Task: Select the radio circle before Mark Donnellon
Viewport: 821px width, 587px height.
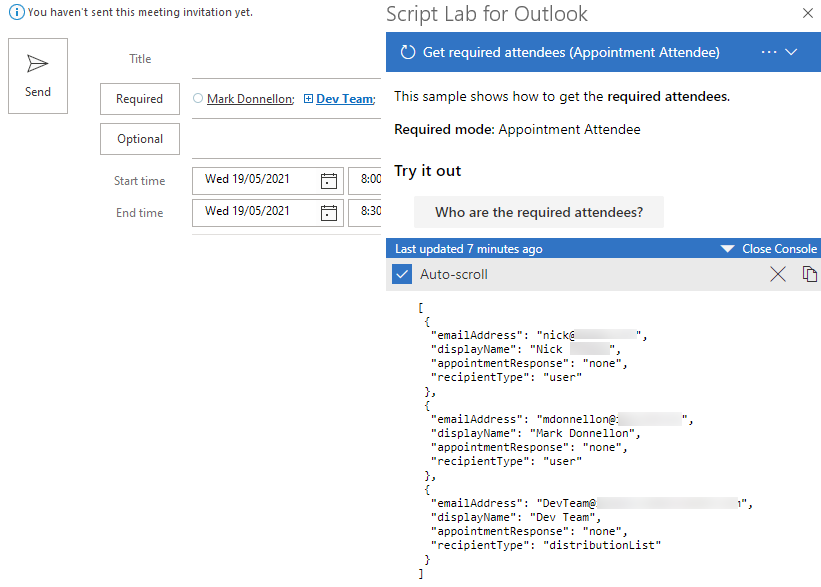Action: [200, 98]
